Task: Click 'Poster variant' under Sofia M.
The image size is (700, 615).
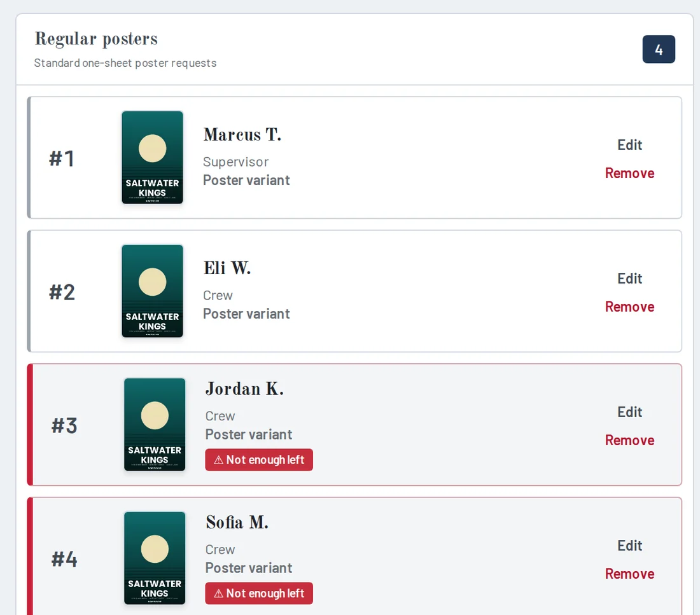Action: [x=249, y=568]
